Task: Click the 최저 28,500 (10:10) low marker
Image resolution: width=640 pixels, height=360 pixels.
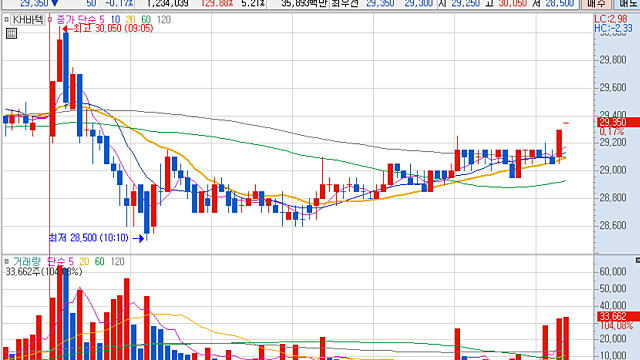Action: pos(96,238)
